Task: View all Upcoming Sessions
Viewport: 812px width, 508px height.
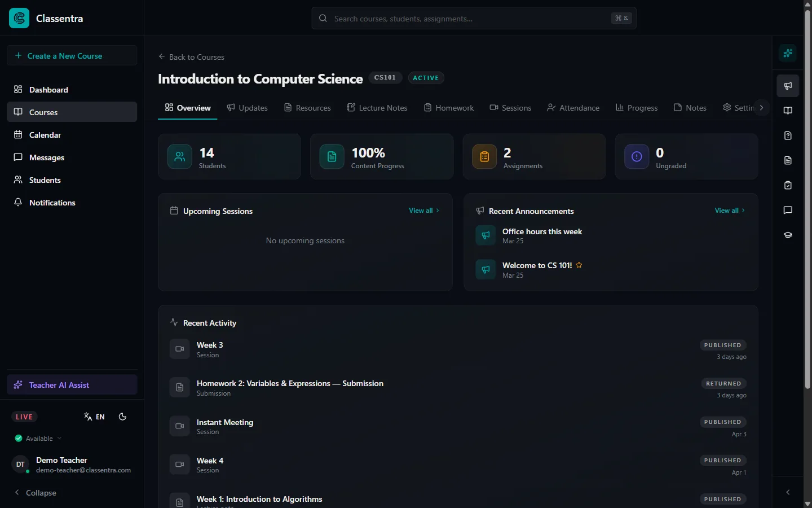Action: click(421, 211)
